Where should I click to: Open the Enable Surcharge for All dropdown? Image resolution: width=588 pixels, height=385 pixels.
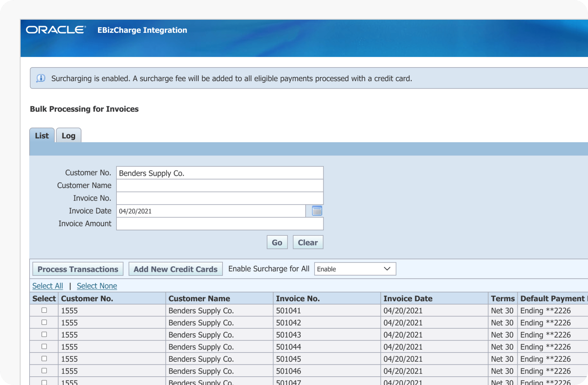355,269
